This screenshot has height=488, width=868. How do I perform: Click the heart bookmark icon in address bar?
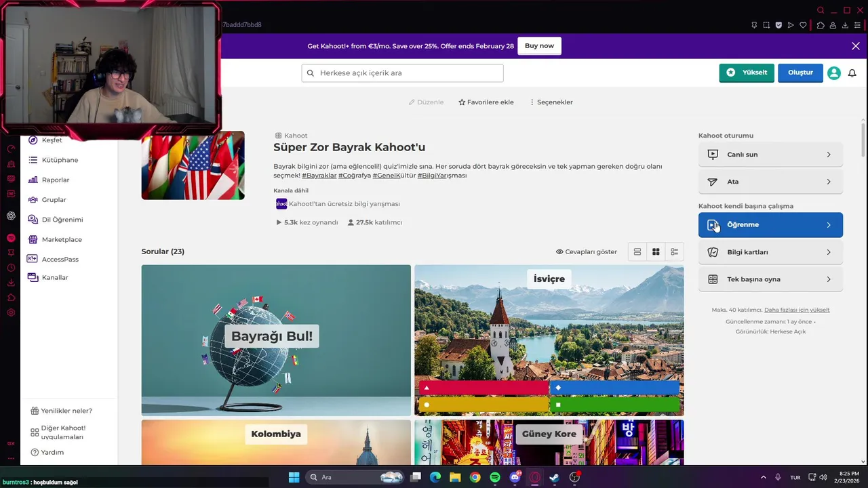[x=803, y=25]
